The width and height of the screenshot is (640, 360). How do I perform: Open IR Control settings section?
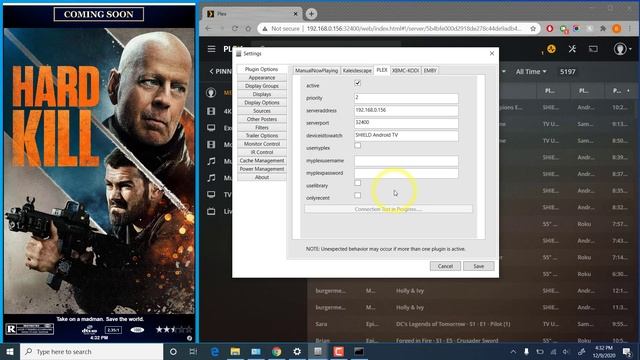(x=262, y=152)
